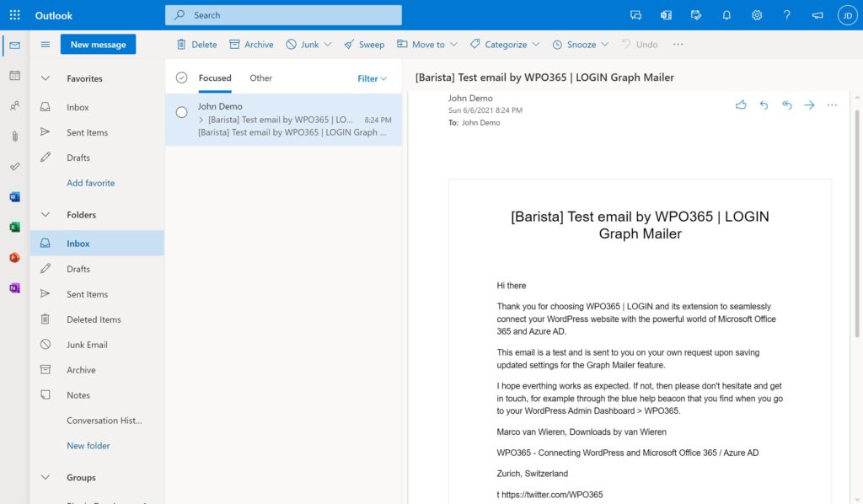Launch PowerPoint from left rail
The height and width of the screenshot is (504, 863).
(x=15, y=257)
